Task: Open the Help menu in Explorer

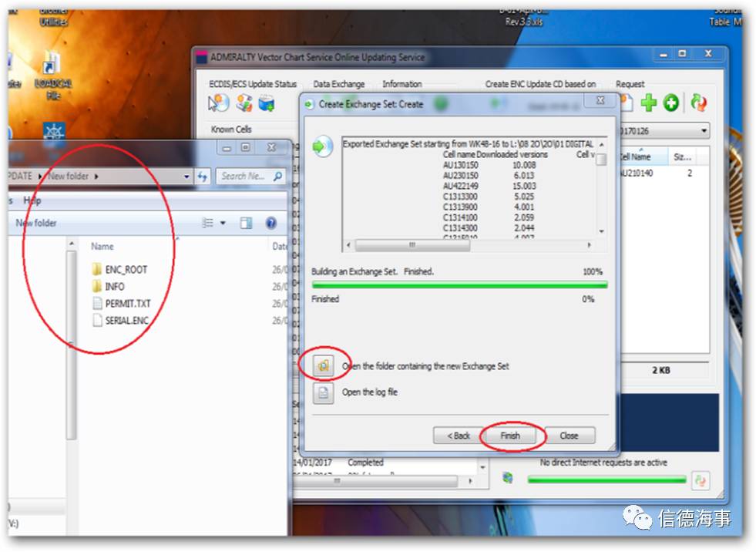Action: point(32,200)
